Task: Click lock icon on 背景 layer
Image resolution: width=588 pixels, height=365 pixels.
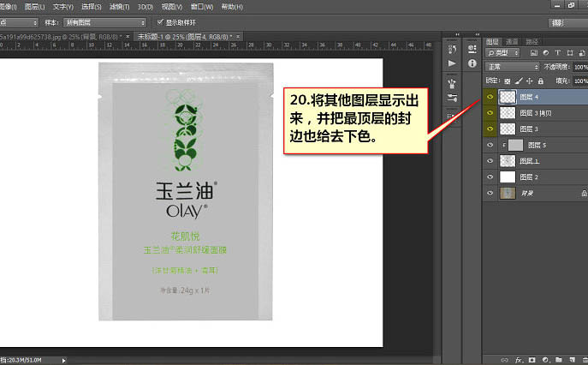Action: point(584,194)
